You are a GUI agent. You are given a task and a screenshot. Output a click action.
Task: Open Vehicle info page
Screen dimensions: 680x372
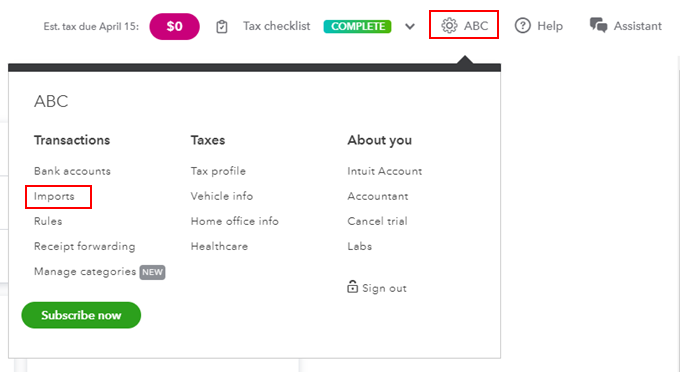coord(222,196)
